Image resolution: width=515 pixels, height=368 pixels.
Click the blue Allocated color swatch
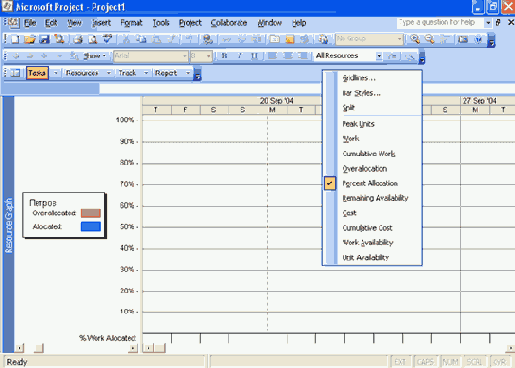tap(91, 227)
